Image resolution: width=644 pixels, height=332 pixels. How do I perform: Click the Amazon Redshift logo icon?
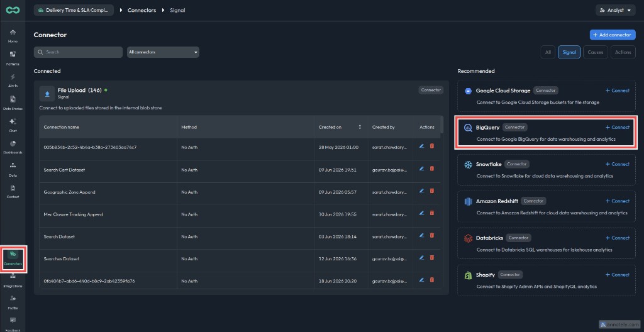pos(468,201)
